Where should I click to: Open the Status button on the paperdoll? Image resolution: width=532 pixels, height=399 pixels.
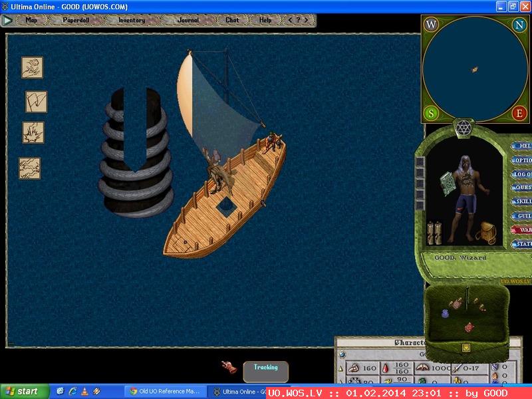point(523,244)
